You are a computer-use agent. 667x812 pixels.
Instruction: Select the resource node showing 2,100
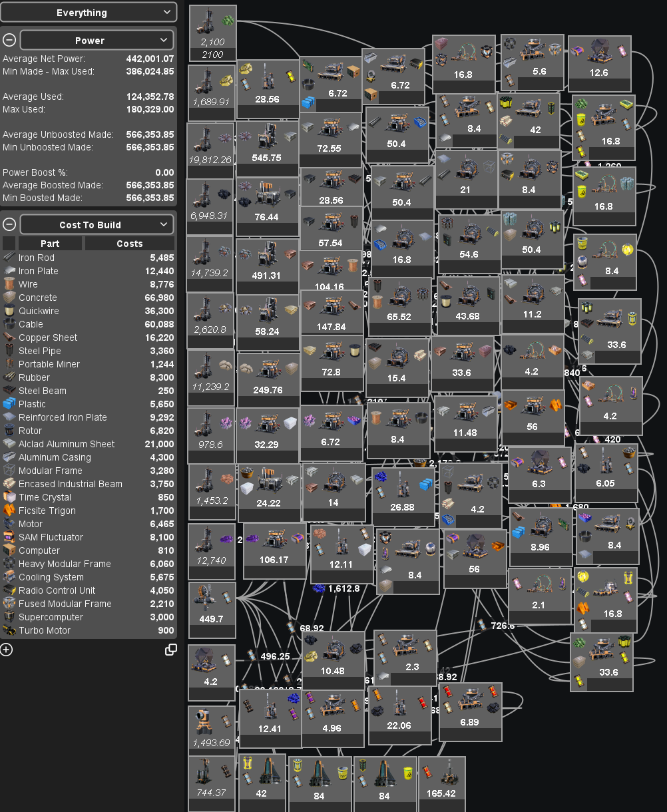point(213,34)
